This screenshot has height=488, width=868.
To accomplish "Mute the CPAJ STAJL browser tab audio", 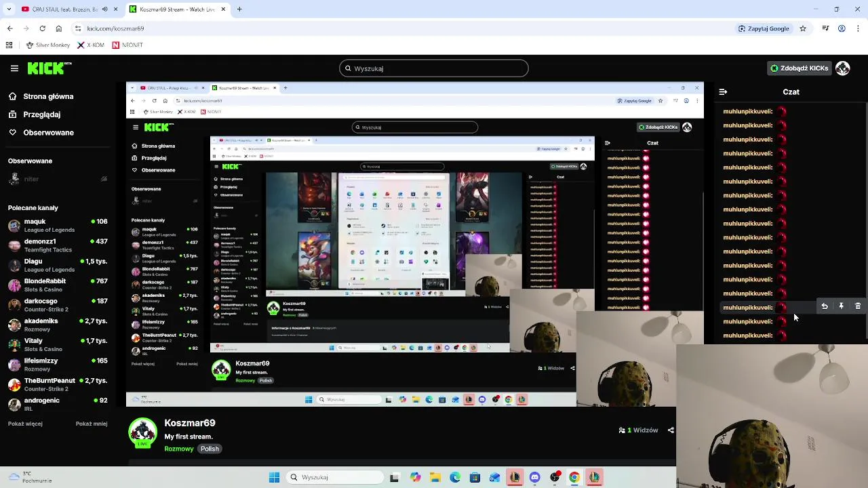I will point(104,9).
